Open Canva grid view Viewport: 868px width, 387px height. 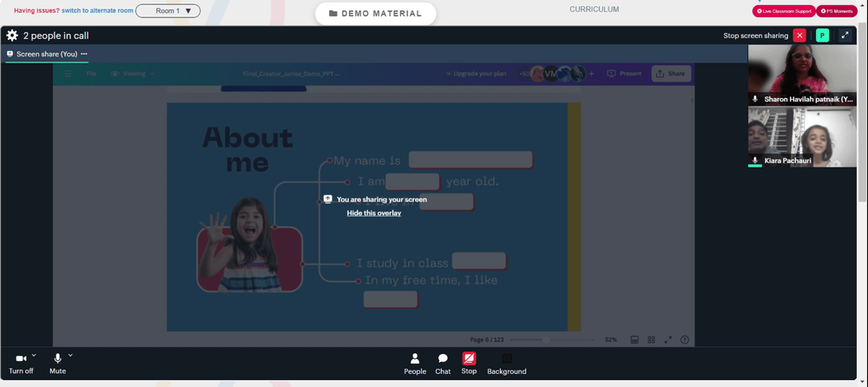tap(652, 340)
